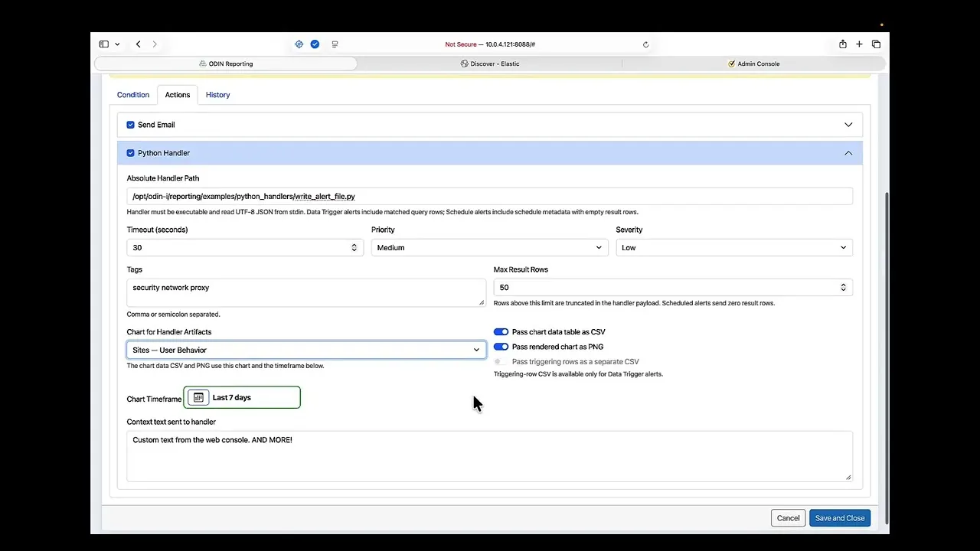Screen dimensions: 980x551
Task: Select the Actions tab
Action: [x=178, y=95]
